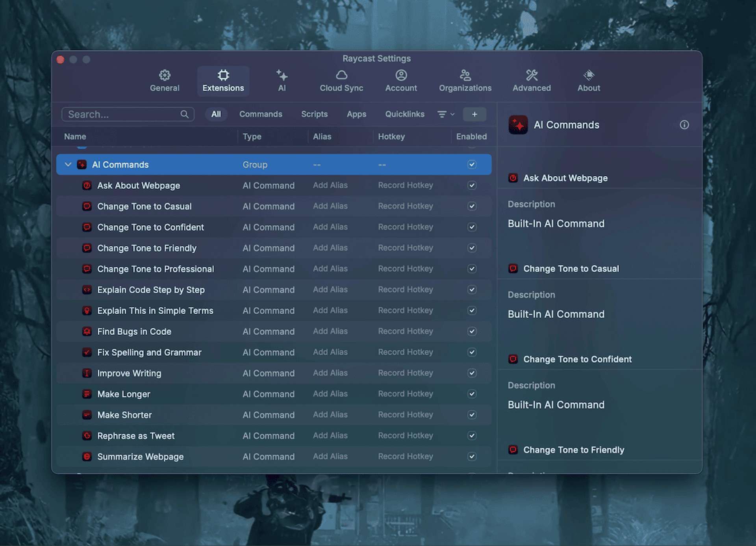
Task: Click Explain Code Step by Step icon
Action: click(x=87, y=290)
